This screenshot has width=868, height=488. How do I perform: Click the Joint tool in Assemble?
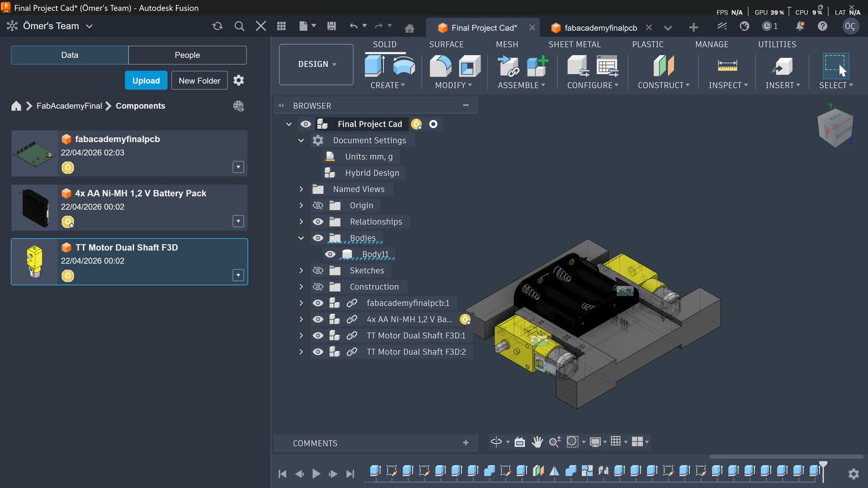(x=508, y=66)
